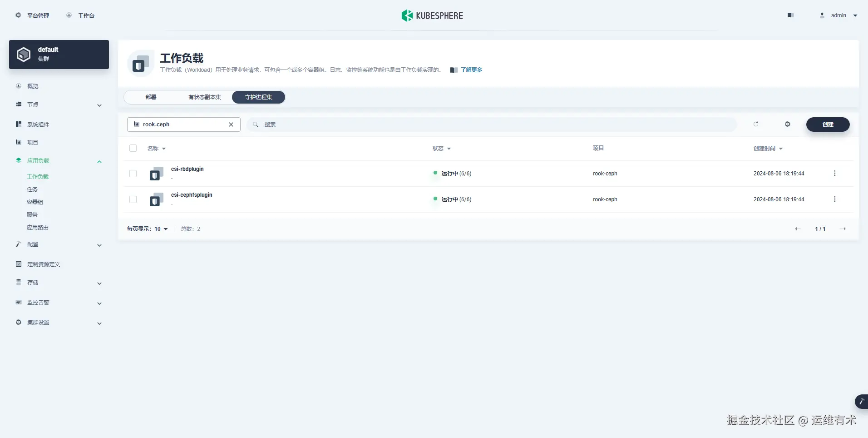Viewport: 868px width, 438px height.
Task: Click the search magnifier icon
Action: pyautogui.click(x=256, y=124)
